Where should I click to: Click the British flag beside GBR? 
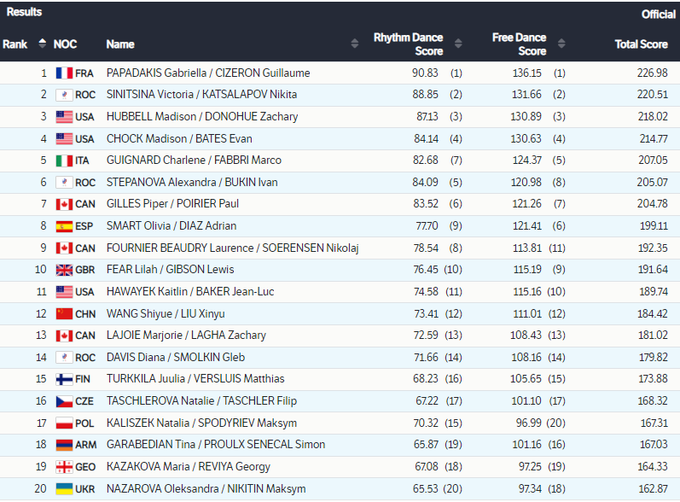pyautogui.click(x=65, y=270)
